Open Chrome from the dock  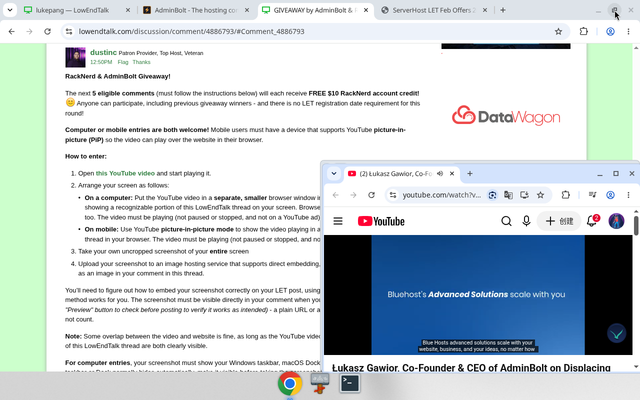290,384
